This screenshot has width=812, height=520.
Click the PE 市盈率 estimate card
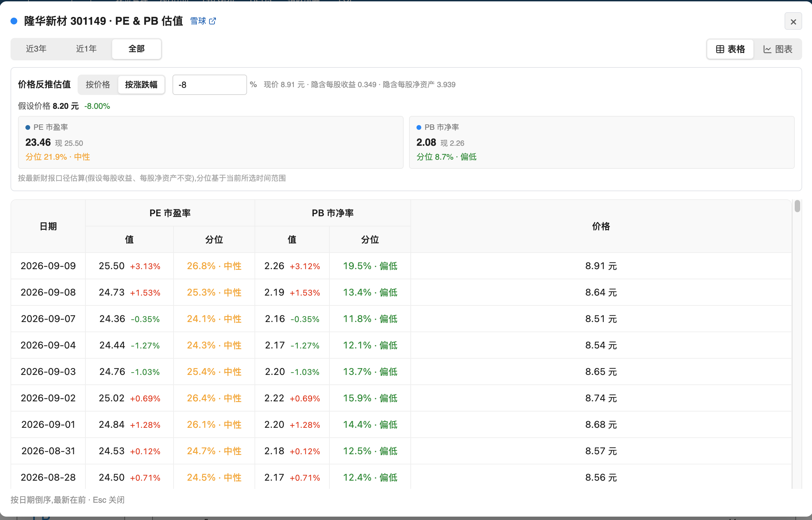211,142
